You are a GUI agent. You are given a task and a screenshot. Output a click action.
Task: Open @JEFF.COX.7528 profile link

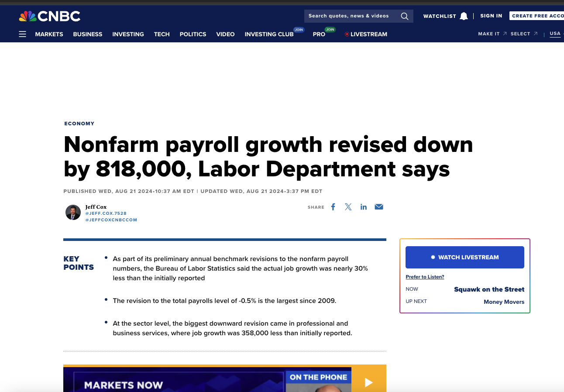[106, 213]
